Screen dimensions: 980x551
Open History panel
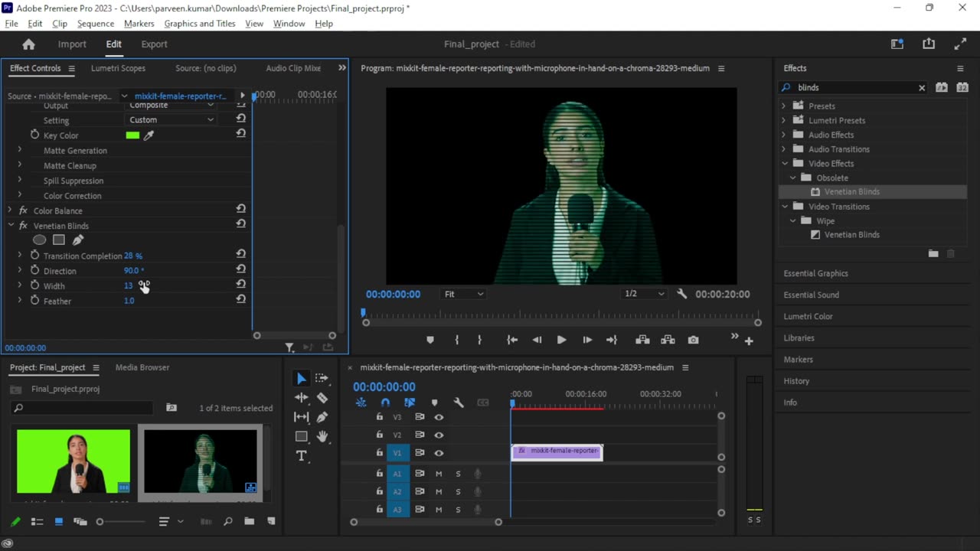click(x=796, y=380)
